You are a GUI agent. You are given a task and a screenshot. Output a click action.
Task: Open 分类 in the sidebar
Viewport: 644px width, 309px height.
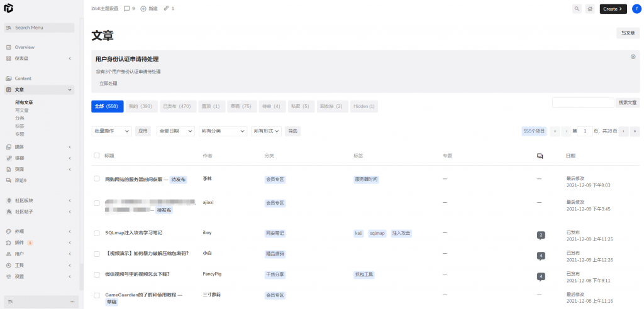point(19,118)
